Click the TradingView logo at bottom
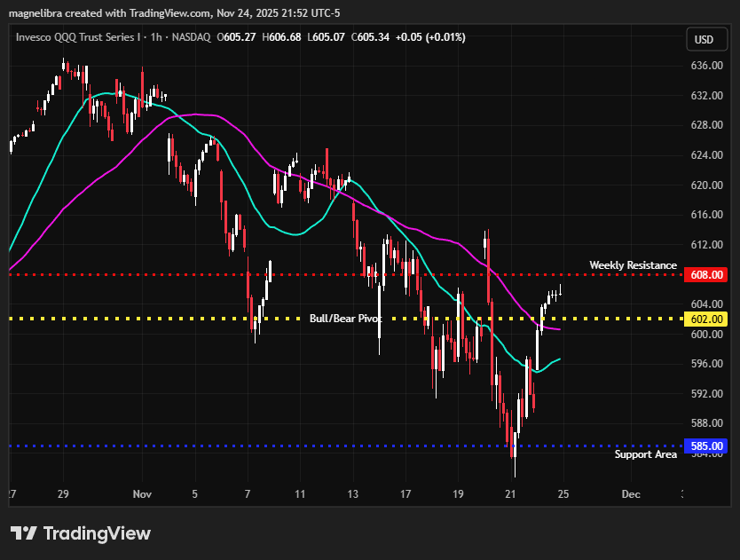This screenshot has height=560, width=740. (80, 533)
